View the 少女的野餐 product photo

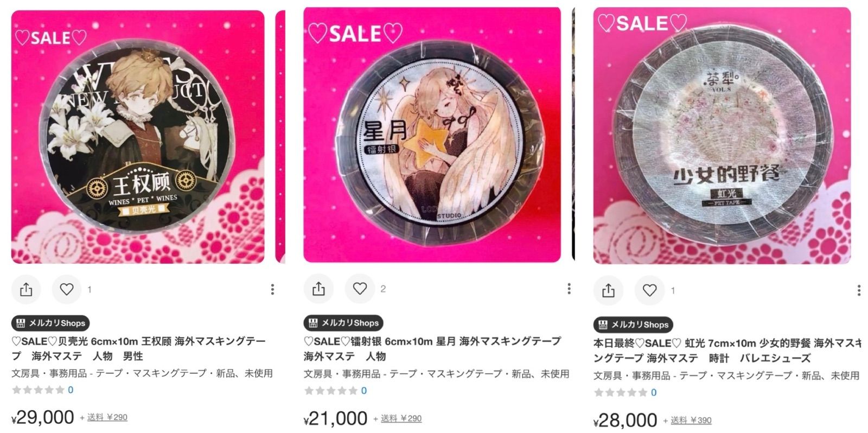(722, 136)
